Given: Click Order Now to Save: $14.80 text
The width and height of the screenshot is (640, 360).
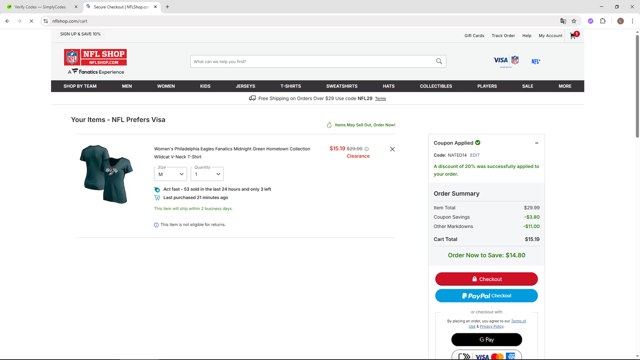Looking at the screenshot, I should (x=487, y=256).
